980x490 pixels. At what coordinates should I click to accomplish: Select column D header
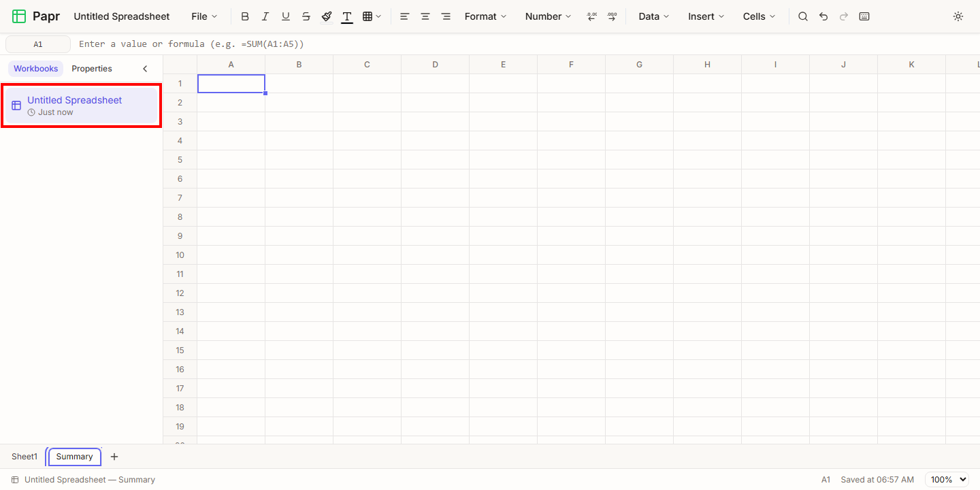435,65
